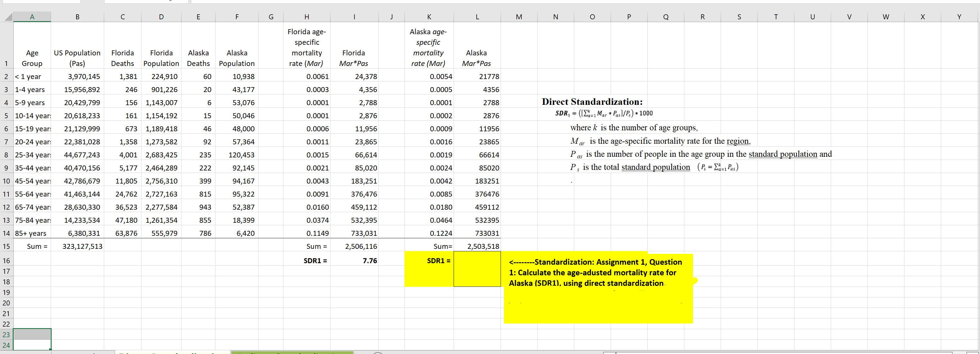The height and width of the screenshot is (354, 980).
Task: Select column L header
Action: [x=477, y=16]
